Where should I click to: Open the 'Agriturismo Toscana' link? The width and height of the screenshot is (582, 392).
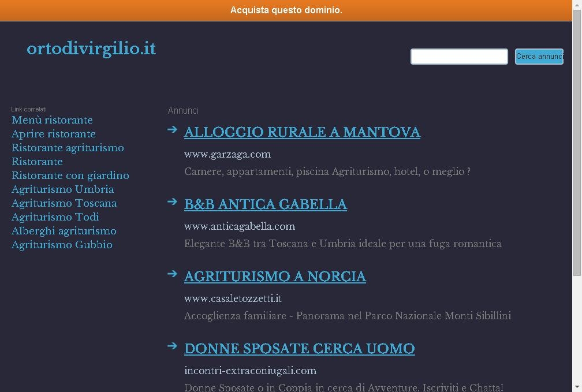coord(64,203)
